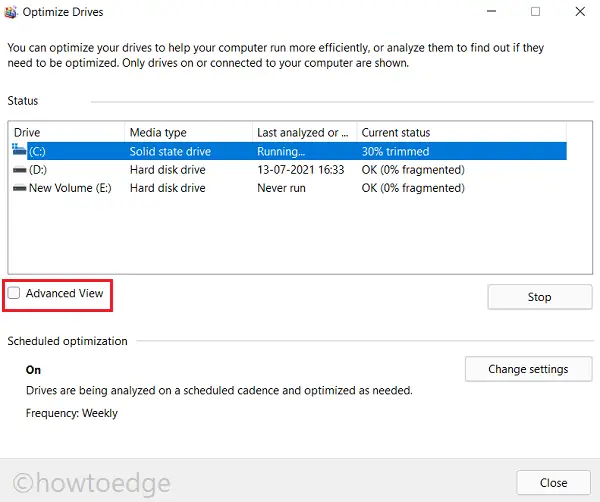Open Change settings for scheduled optimization
Screen dimensions: 600x502
(528, 369)
